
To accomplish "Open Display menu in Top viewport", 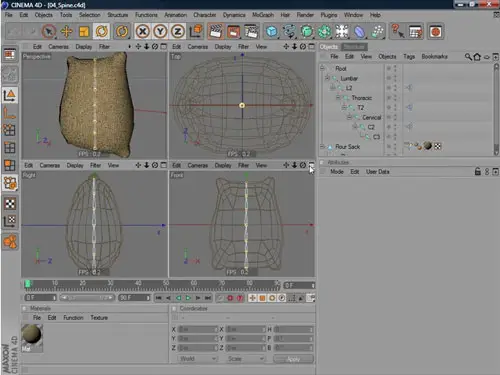I will point(223,47).
